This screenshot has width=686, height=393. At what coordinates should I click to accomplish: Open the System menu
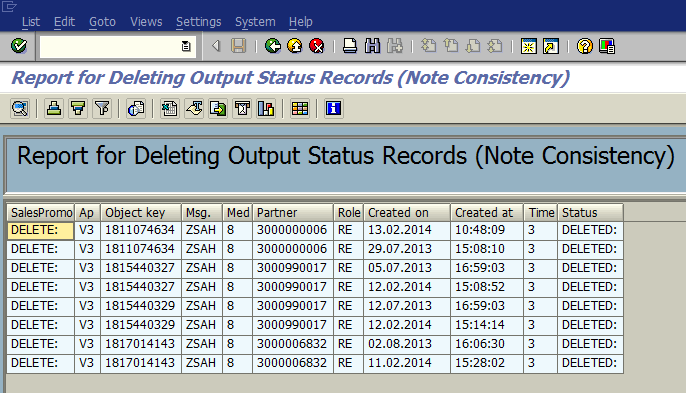255,21
